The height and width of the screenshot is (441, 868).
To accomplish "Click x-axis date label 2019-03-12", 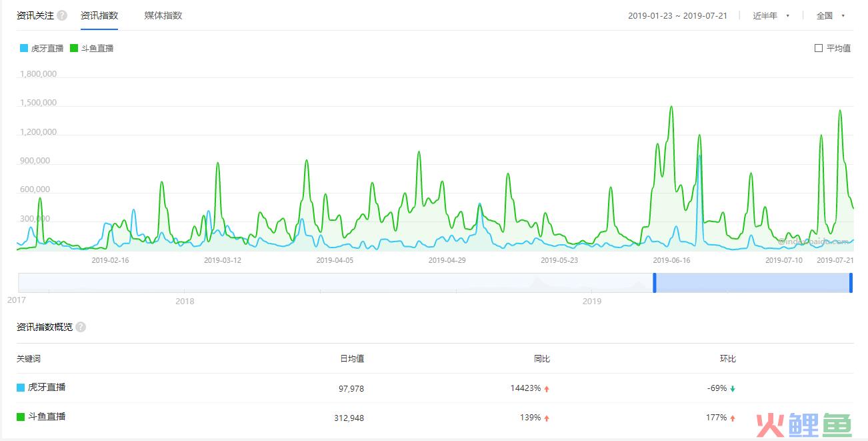I will (x=223, y=260).
